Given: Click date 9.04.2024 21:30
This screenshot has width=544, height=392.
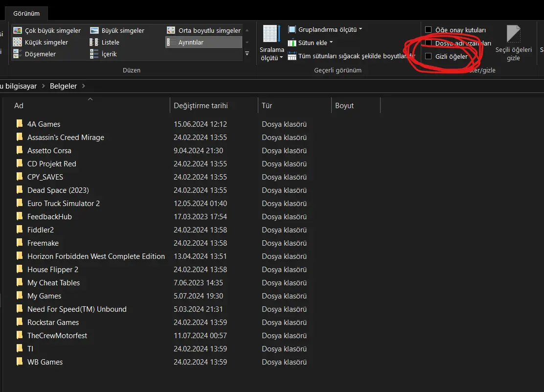Looking at the screenshot, I should [199, 150].
